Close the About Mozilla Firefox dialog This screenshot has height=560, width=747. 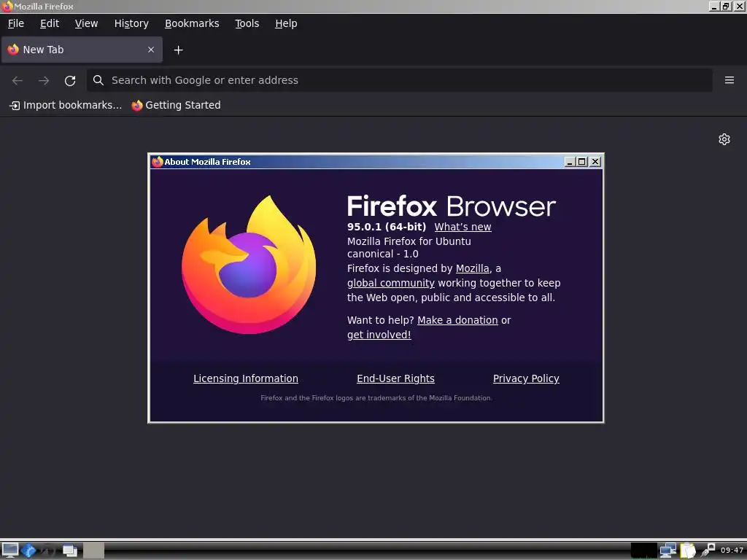click(595, 162)
